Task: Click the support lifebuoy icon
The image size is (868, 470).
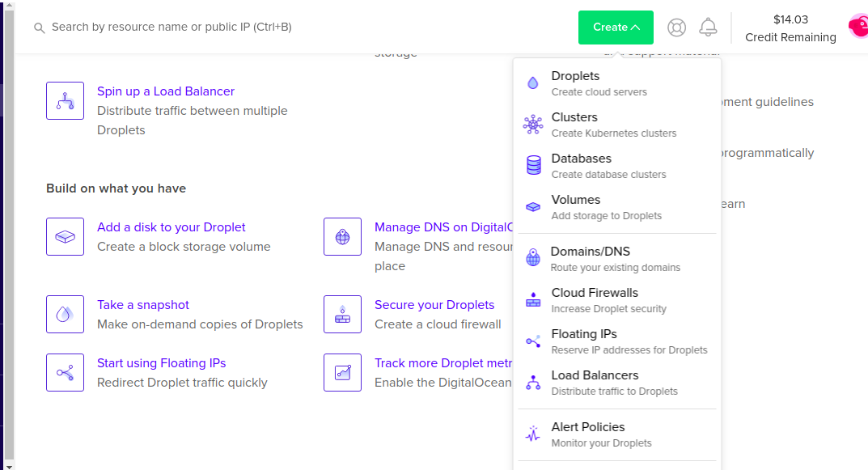Action: [x=676, y=28]
